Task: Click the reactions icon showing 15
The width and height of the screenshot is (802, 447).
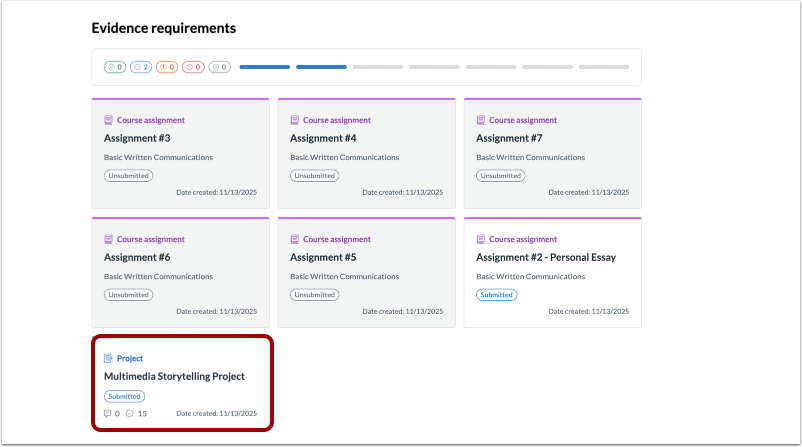Action: pyautogui.click(x=129, y=413)
